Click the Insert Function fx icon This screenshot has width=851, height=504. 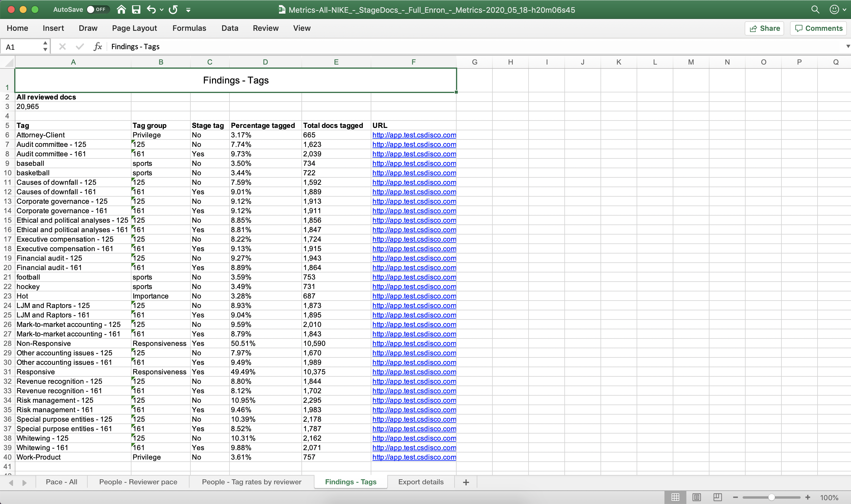coord(98,46)
